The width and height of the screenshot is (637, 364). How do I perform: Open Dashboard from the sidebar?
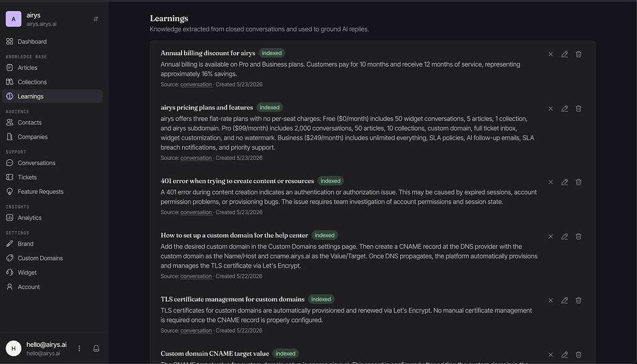(52, 41)
